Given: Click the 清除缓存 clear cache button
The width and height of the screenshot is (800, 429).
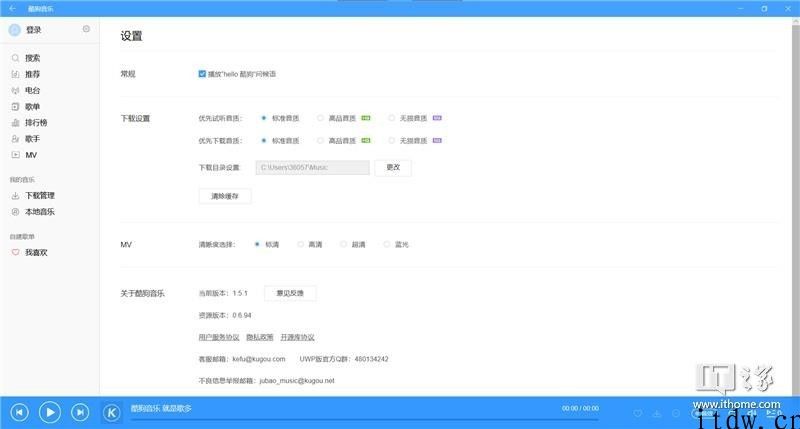Looking at the screenshot, I should [224, 196].
